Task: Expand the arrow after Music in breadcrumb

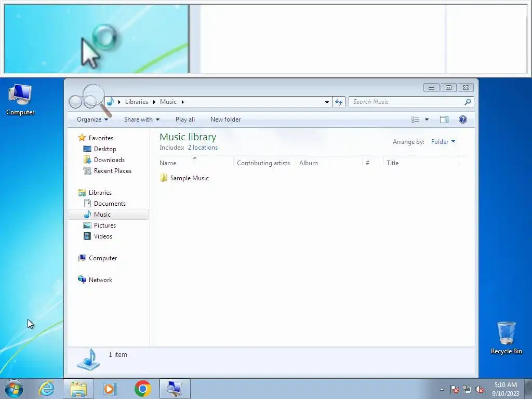Action: click(183, 102)
